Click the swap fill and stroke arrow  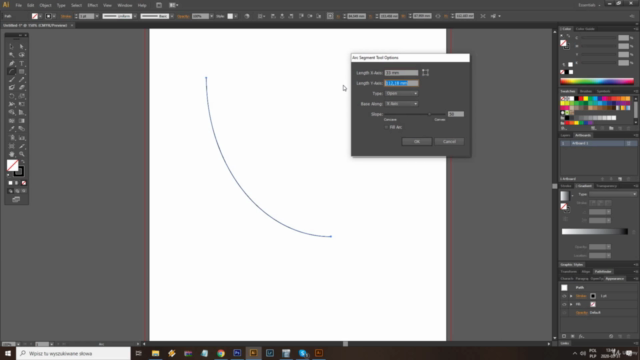tap(23, 162)
